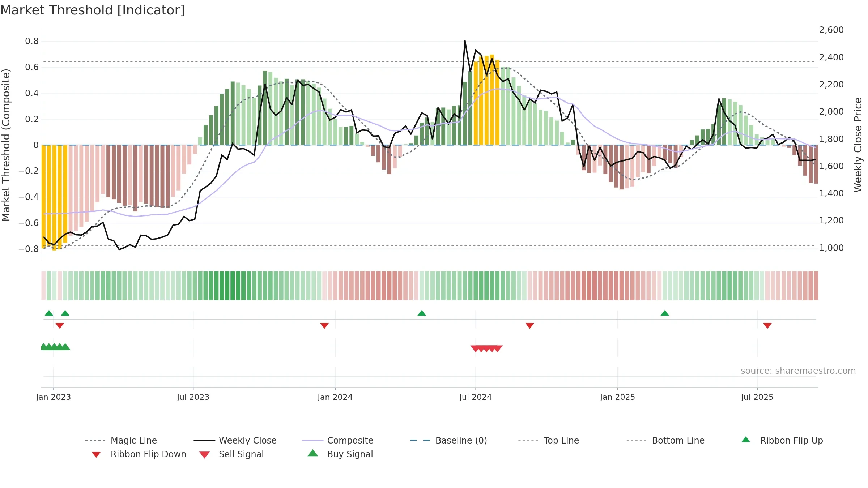Click the Weekly Close Price axis title
The width and height of the screenshot is (868, 488).
point(858,145)
